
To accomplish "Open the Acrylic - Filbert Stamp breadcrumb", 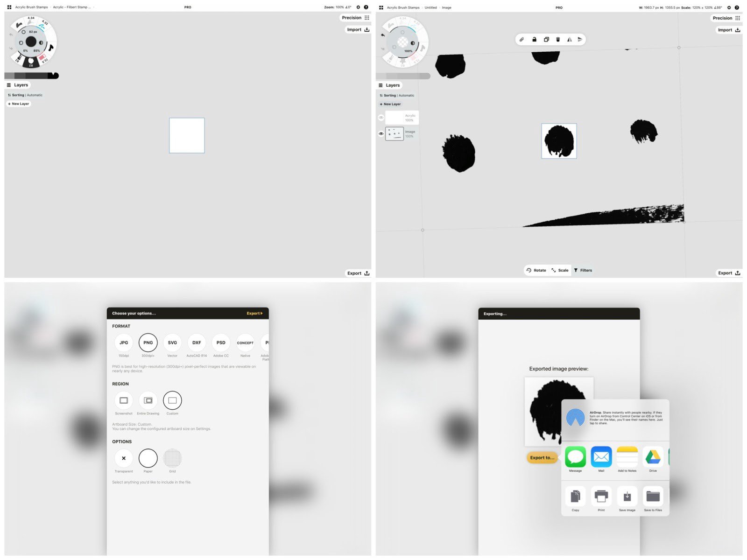I will click(x=72, y=7).
